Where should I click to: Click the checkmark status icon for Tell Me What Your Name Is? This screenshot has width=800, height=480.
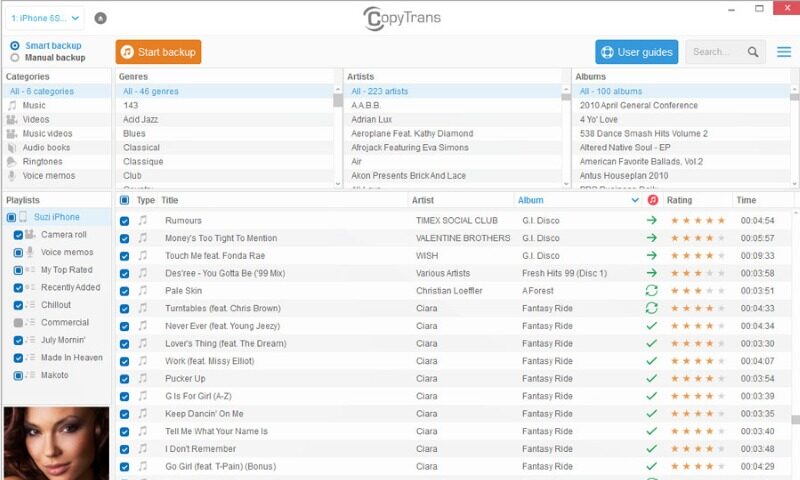(652, 431)
